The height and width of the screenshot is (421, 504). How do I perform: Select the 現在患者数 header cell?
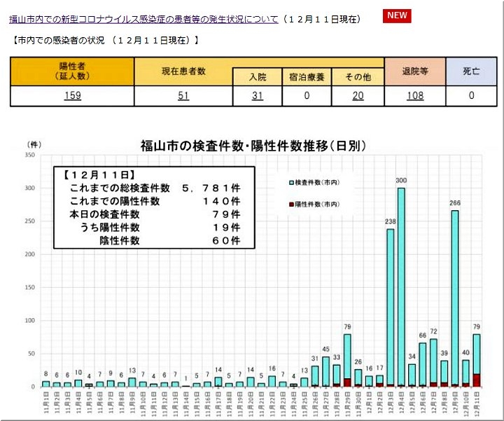[183, 71]
